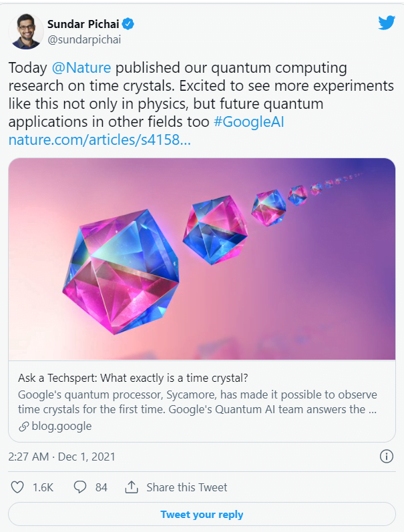Click Sundar Pichai's profile photo
This screenshot has height=532, width=404.
(26, 31)
